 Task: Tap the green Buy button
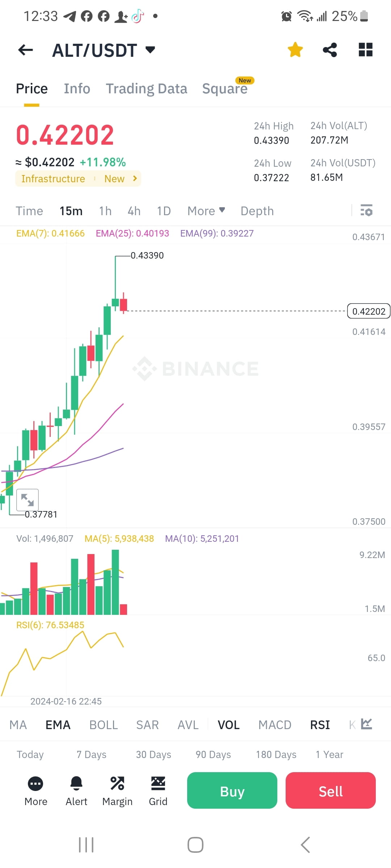232,791
